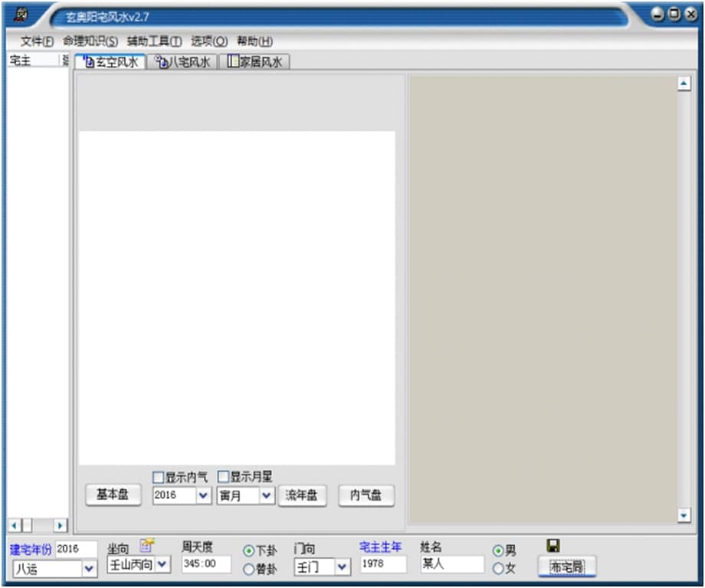Click the 宅主 column header

(x=34, y=61)
